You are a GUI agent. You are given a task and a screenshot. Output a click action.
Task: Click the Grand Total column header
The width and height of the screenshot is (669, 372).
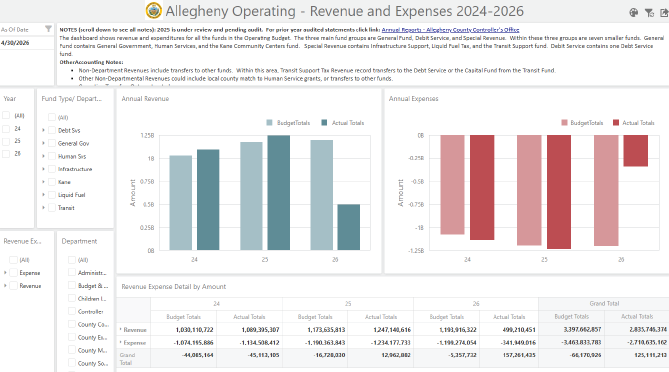pyautogui.click(x=604, y=304)
